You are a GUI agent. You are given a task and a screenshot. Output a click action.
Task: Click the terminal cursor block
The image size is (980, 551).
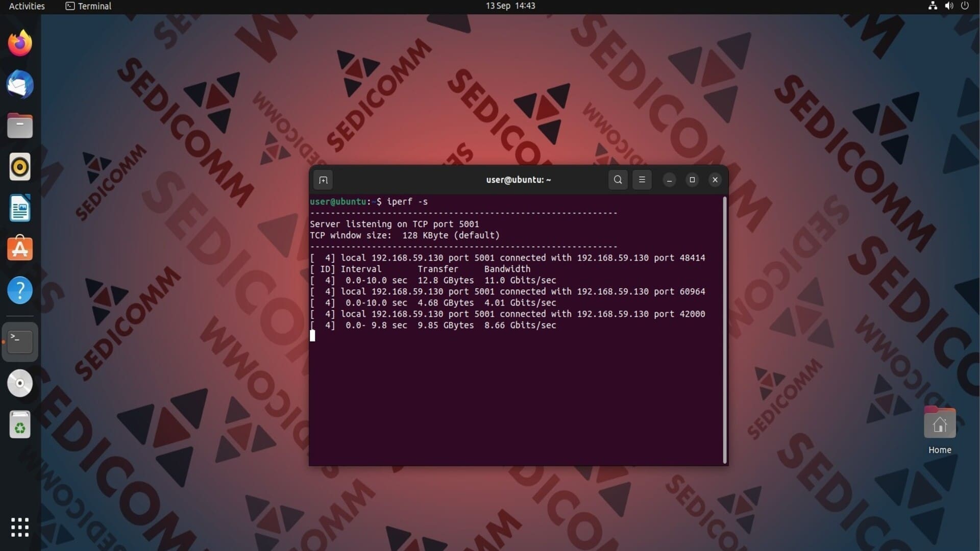point(312,336)
